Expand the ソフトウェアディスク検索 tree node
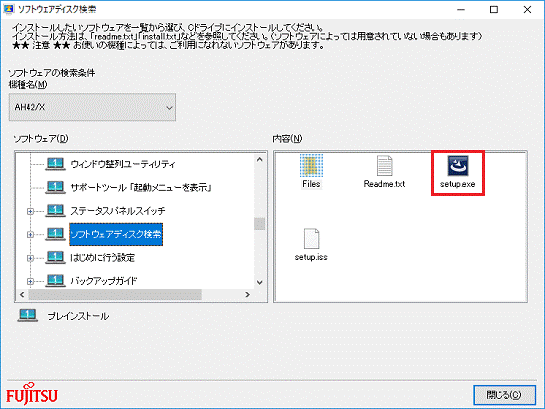Screen dimensions: 545x409 coord(30,234)
